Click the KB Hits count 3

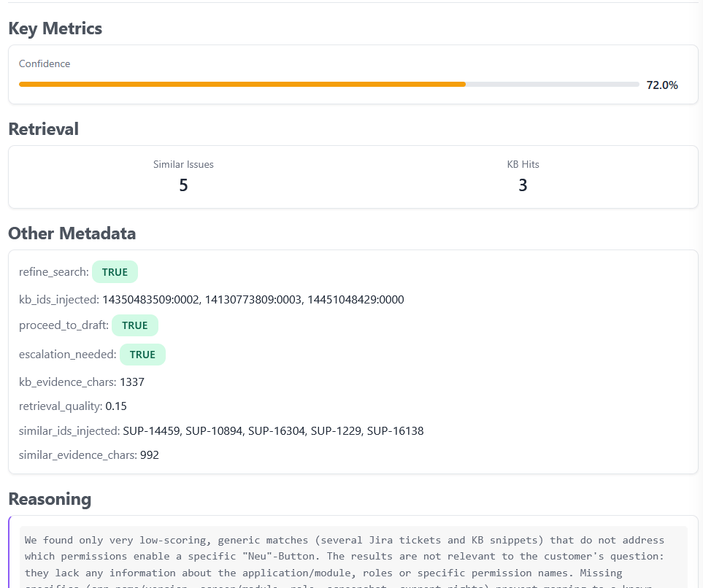[x=523, y=185]
